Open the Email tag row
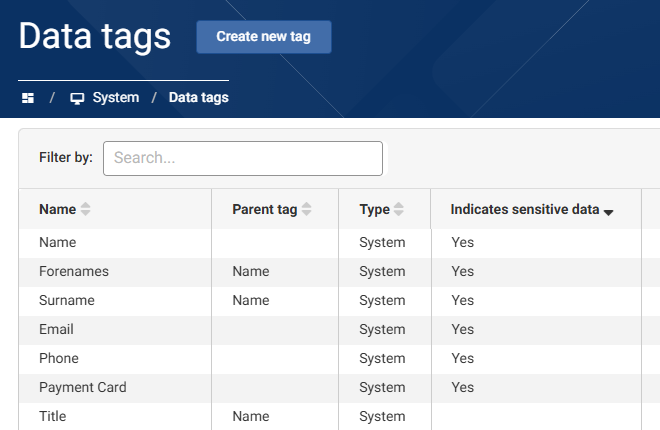 pos(56,329)
